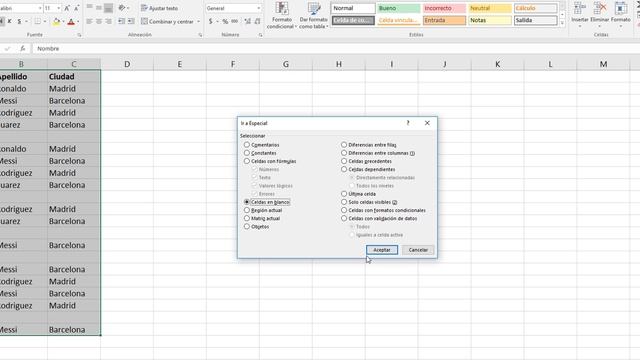
Task: Click the red font color icon
Action: click(71, 22)
